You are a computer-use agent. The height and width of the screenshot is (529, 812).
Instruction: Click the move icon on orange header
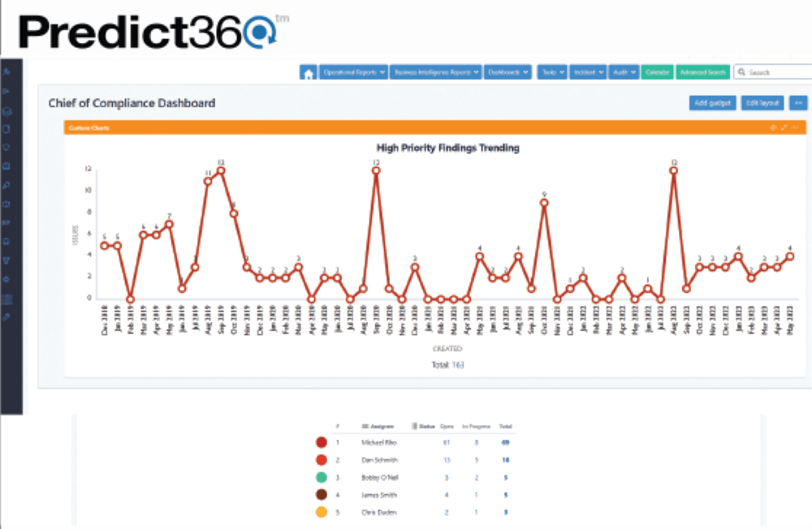[x=773, y=127]
